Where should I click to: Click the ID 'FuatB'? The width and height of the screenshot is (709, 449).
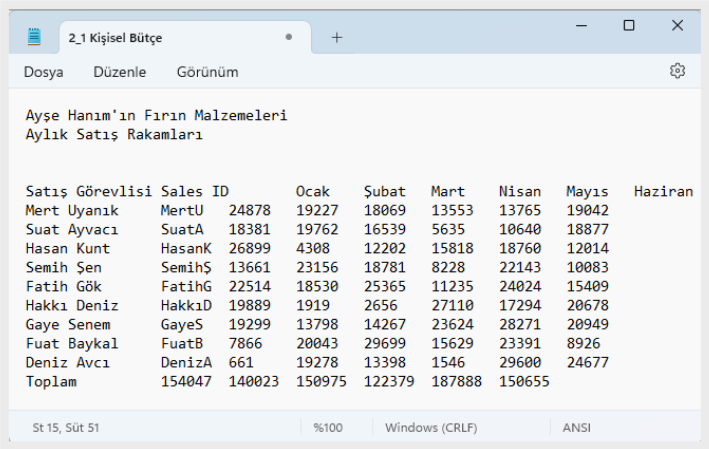(x=182, y=343)
